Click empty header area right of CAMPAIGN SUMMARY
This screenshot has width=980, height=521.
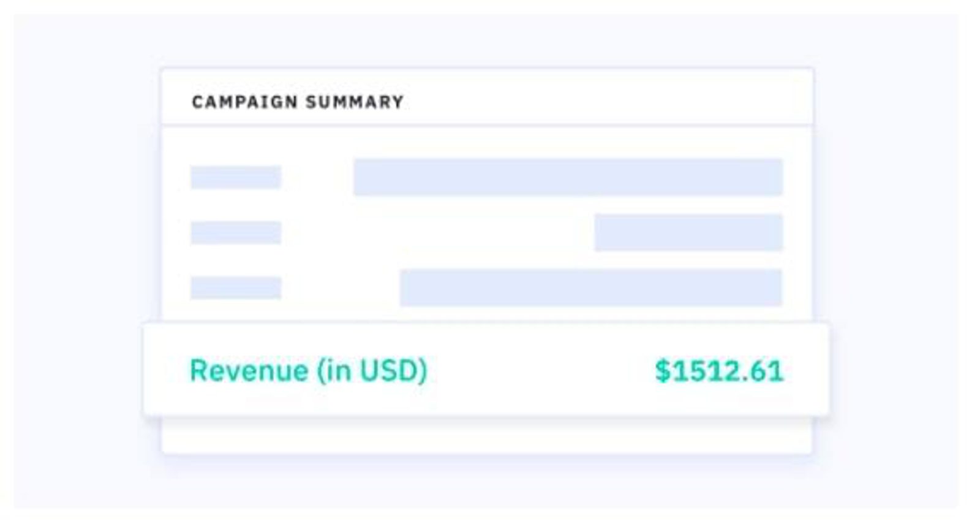tap(606, 98)
